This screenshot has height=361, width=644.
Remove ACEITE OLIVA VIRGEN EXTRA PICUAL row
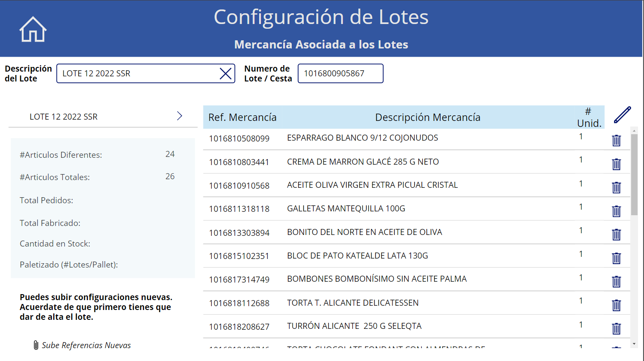tap(616, 188)
